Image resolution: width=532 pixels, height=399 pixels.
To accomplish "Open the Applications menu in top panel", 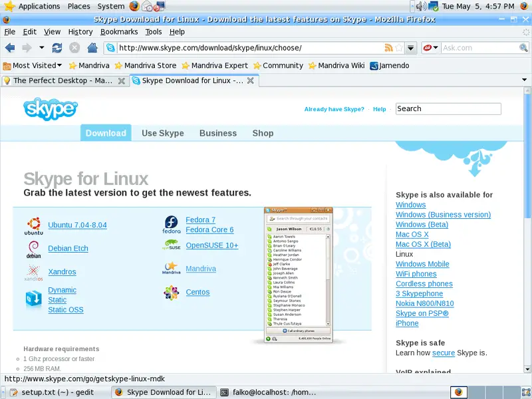I will tap(39, 6).
